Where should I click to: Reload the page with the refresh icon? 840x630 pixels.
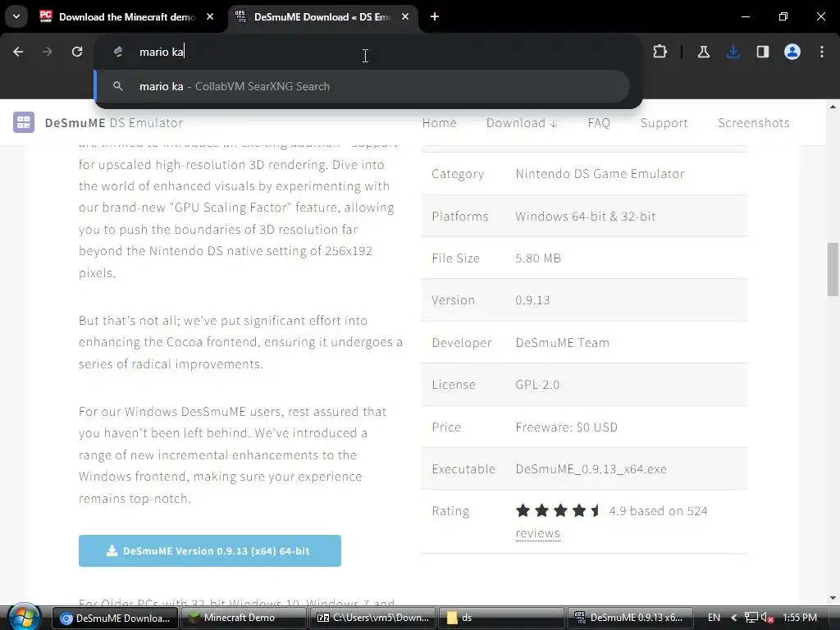click(x=77, y=52)
